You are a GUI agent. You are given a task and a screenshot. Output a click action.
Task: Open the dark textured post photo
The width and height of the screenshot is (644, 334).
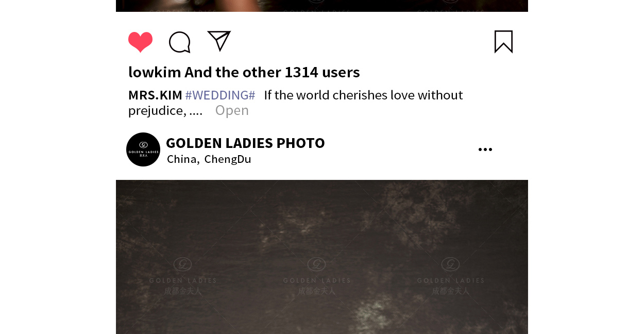coord(322,257)
